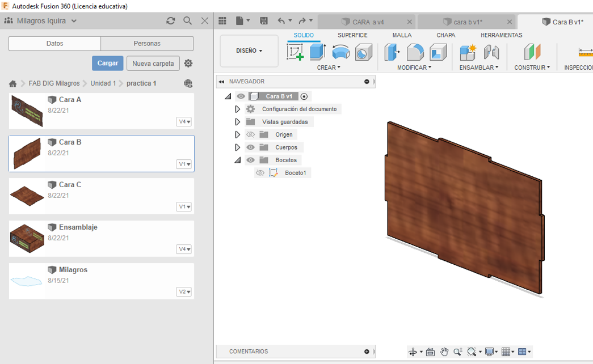Select the Fillet tool in Modificar
The image size is (593, 364).
[x=415, y=52]
